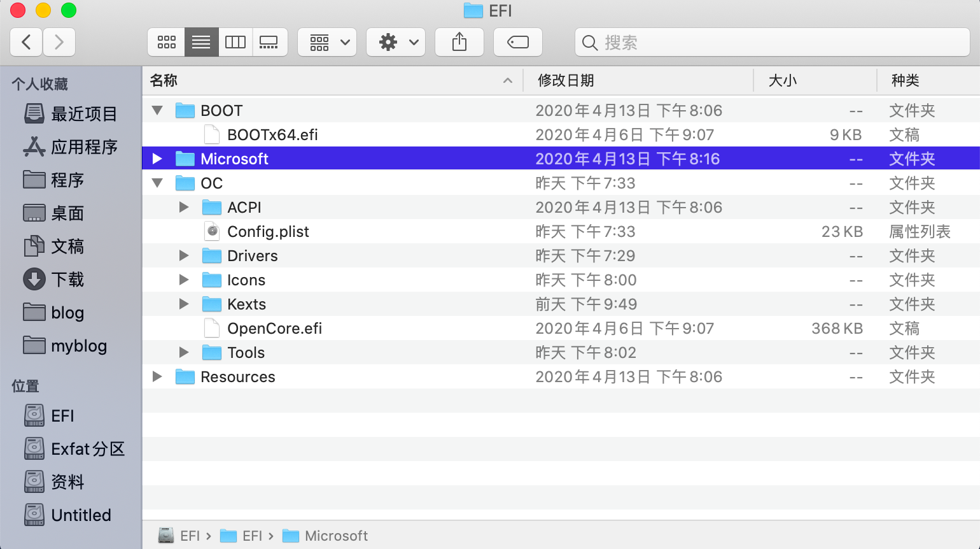
Task: Select the Icons folder name
Action: point(246,280)
